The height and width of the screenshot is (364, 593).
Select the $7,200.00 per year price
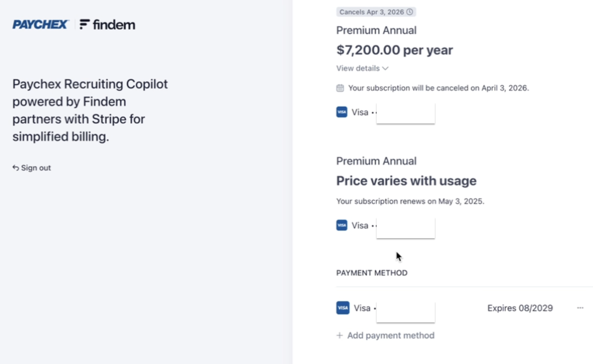point(394,50)
